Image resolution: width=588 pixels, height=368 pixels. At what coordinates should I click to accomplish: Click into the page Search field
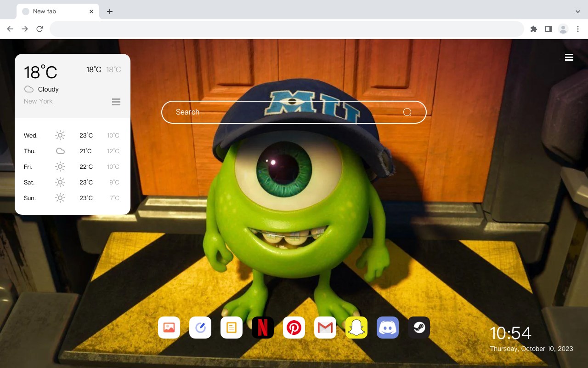coord(294,112)
